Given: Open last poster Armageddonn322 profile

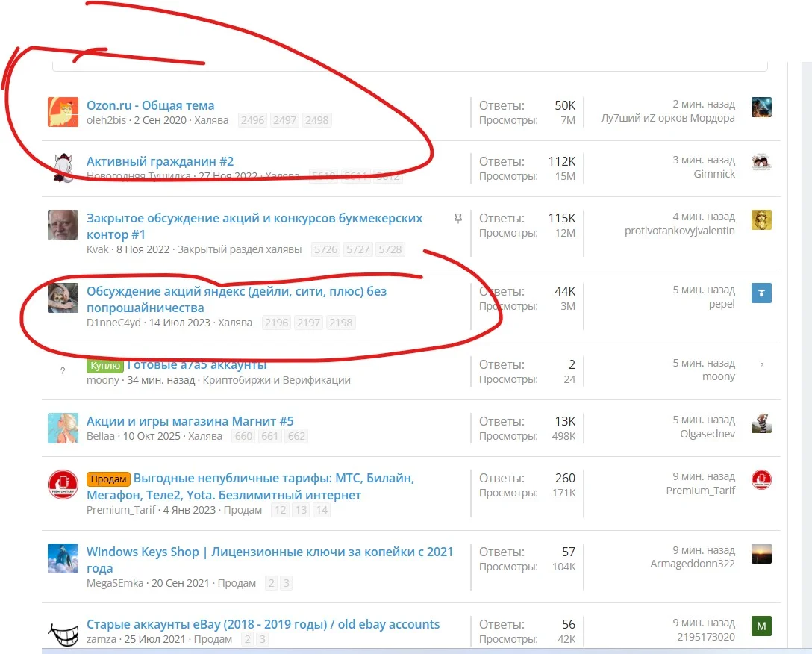Looking at the screenshot, I should click(x=693, y=564).
